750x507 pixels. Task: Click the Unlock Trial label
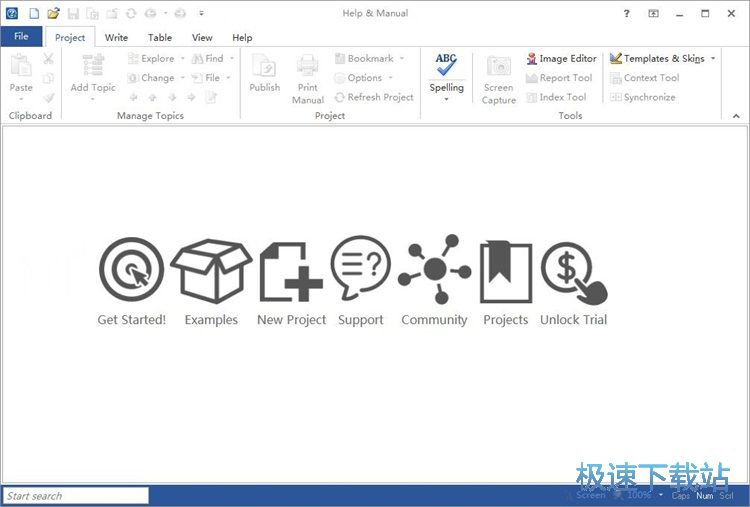[574, 320]
